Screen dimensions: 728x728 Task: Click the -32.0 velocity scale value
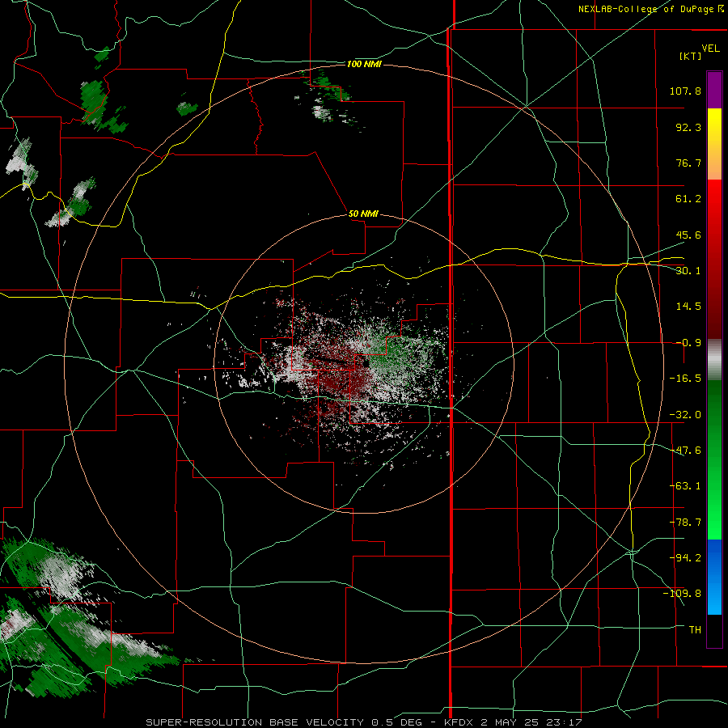pos(685,415)
